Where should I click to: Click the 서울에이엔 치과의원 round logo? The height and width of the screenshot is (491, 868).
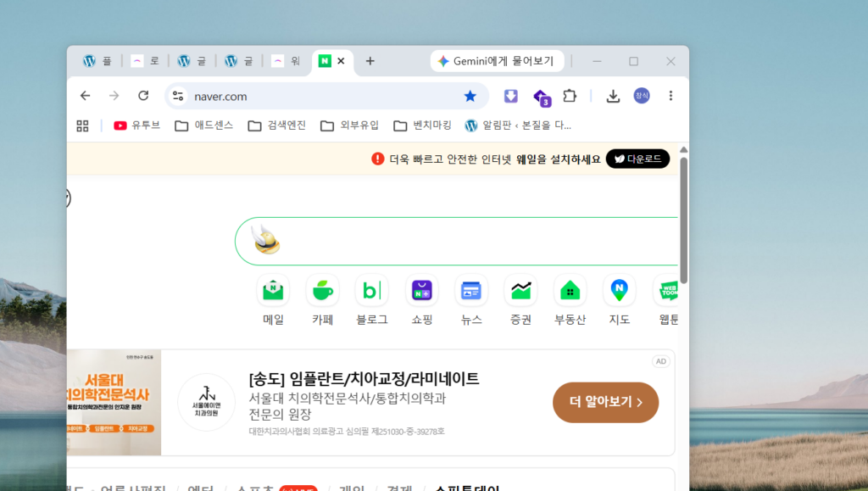coord(207,403)
